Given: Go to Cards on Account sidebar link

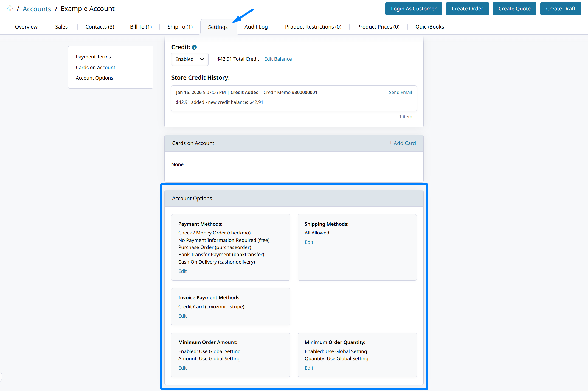Looking at the screenshot, I should tap(95, 68).
